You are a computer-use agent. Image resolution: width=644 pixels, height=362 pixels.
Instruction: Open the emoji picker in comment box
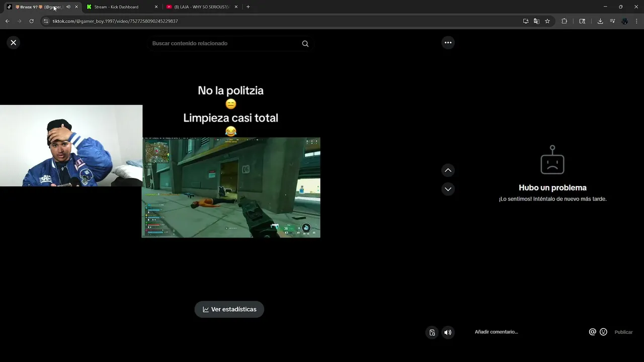coord(603,332)
